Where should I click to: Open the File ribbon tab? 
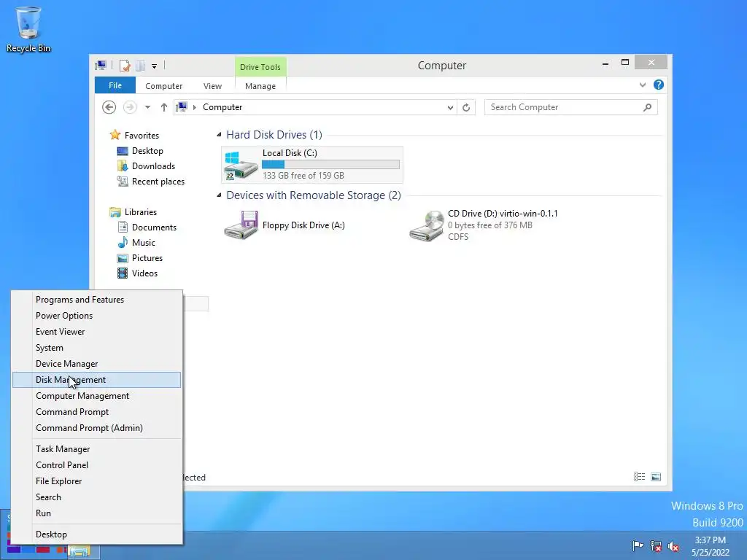115,85
